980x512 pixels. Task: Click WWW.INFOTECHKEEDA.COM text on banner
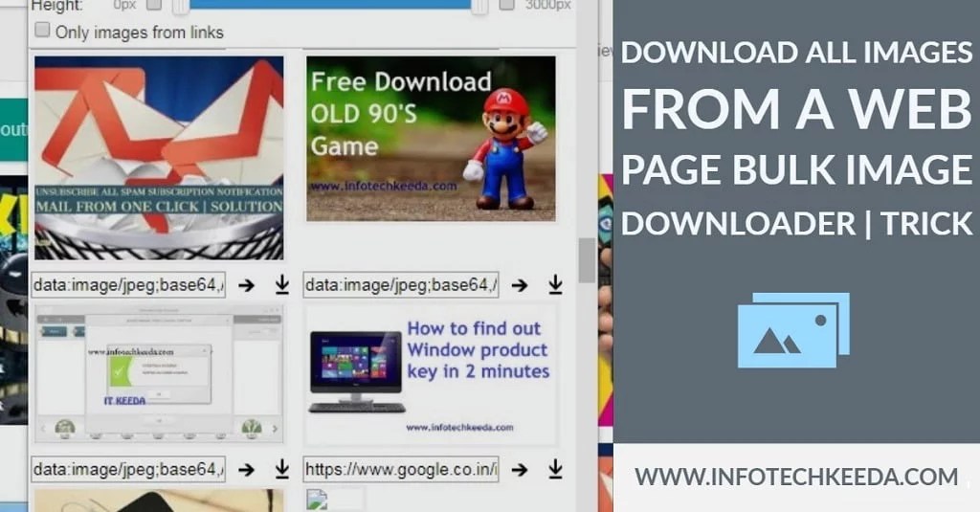click(x=796, y=477)
